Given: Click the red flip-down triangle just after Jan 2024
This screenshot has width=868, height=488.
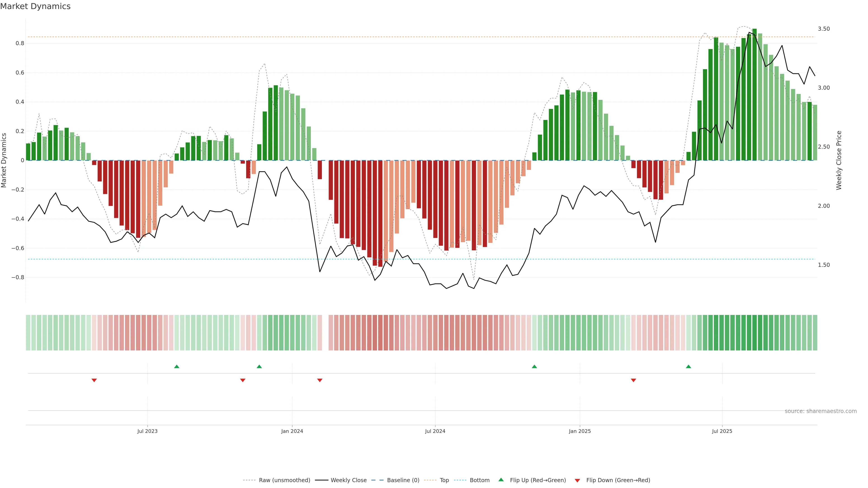Looking at the screenshot, I should coord(320,380).
